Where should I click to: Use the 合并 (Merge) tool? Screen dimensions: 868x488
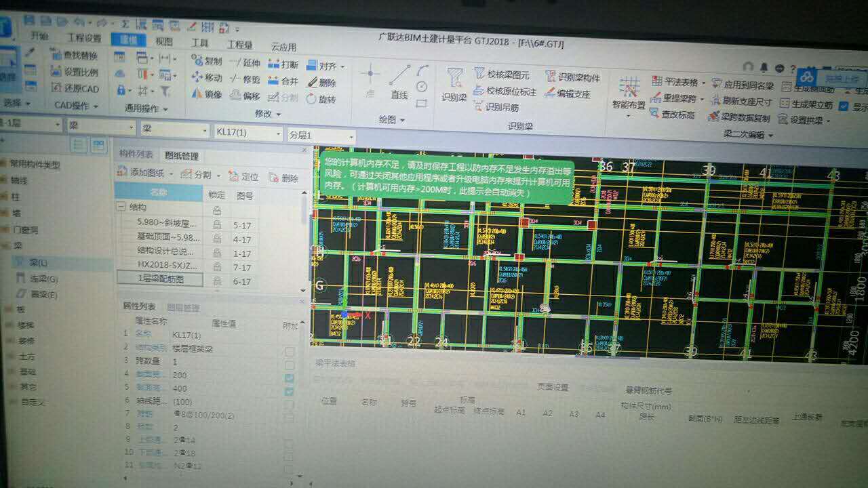pyautogui.click(x=283, y=81)
